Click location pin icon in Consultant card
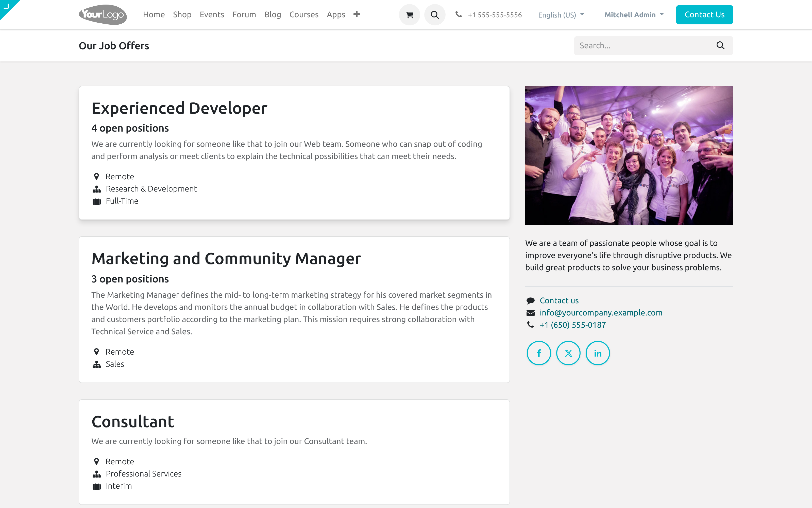The height and width of the screenshot is (508, 812). (x=96, y=461)
